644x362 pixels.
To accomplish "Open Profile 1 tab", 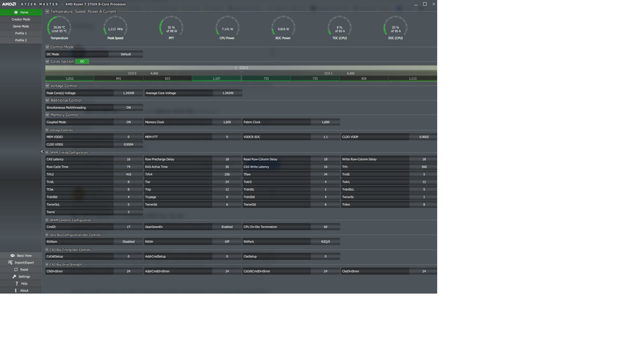I will [21, 33].
